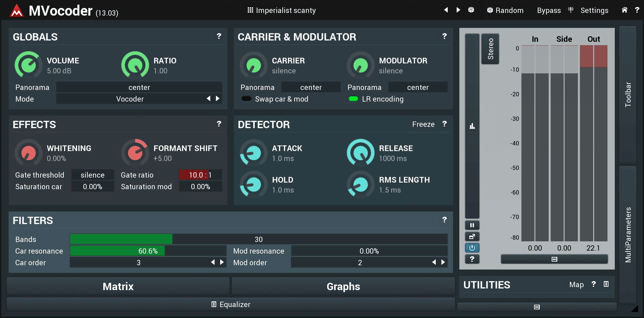The image size is (644, 318).
Task: Click the Saturation car value field
Action: coord(93,187)
